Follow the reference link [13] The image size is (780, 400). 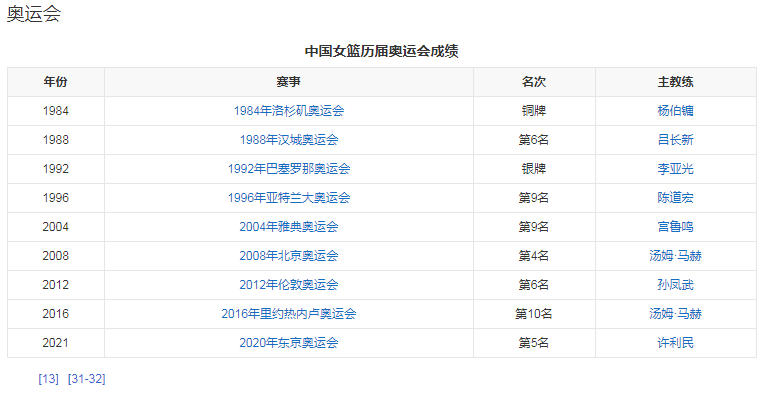click(x=48, y=379)
